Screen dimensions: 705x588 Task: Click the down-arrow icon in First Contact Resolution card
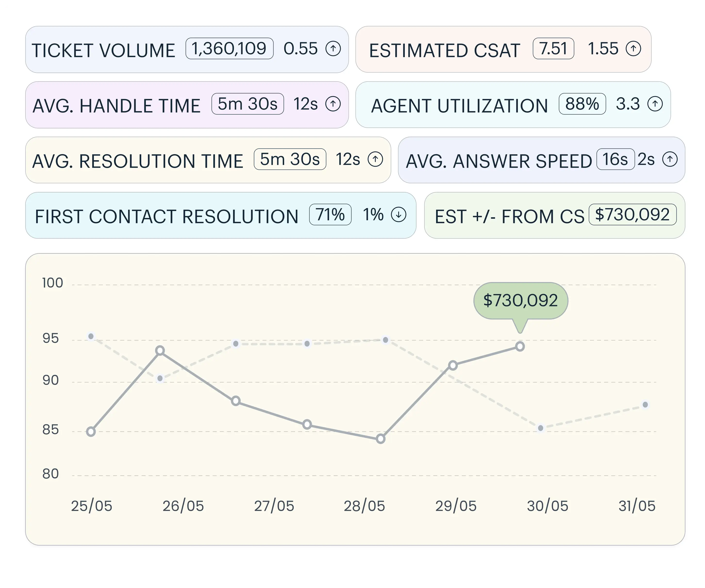tap(398, 215)
